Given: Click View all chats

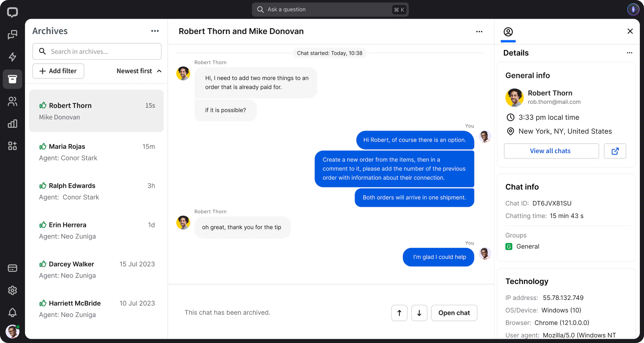Looking at the screenshot, I should [x=551, y=151].
